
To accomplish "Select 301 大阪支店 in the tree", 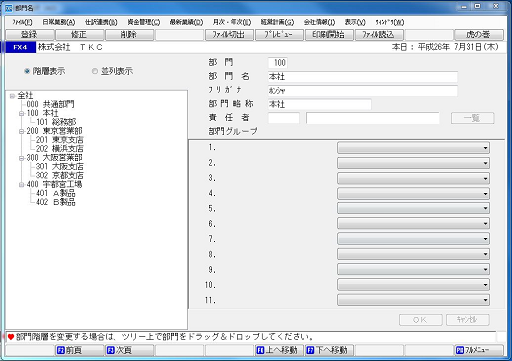I will pyautogui.click(x=60, y=166).
